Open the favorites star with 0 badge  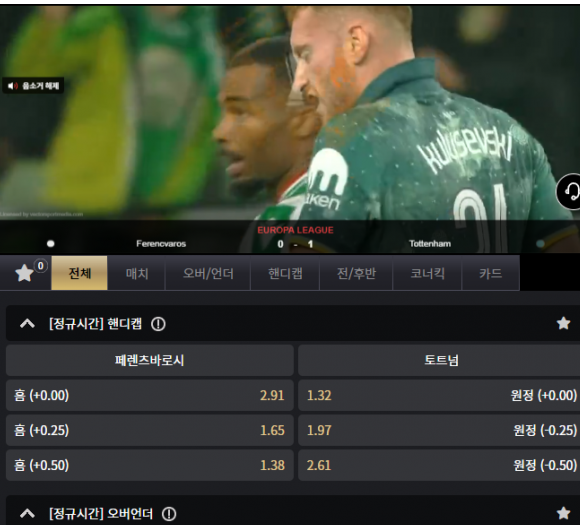(25, 273)
